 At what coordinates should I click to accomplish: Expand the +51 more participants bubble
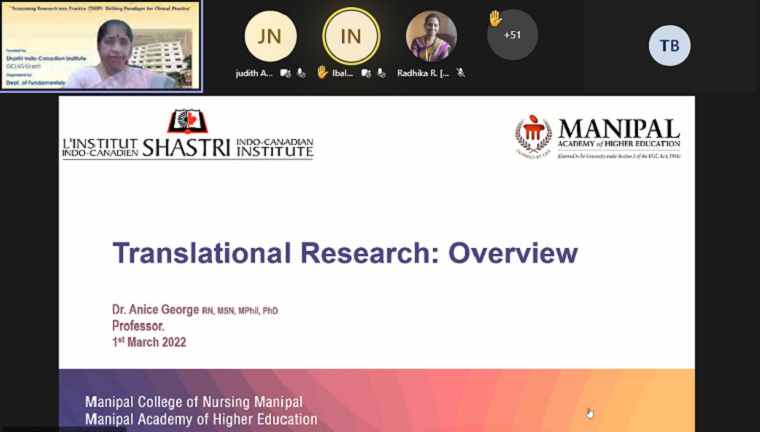(x=513, y=37)
